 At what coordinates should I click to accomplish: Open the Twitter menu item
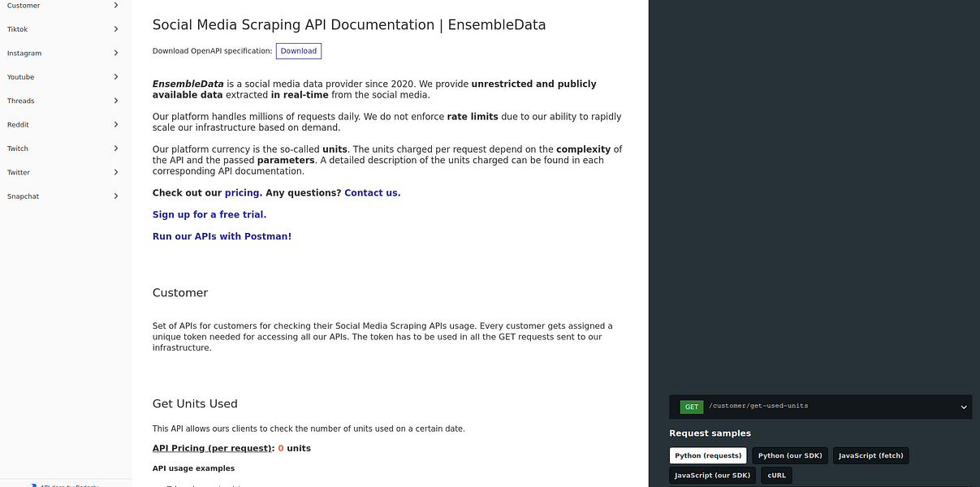click(65, 172)
